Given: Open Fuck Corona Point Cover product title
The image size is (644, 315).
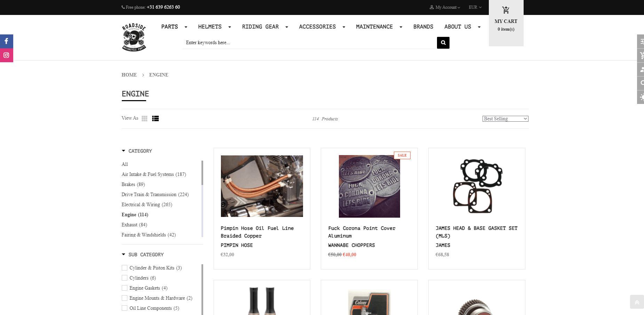Looking at the screenshot, I should (362, 232).
